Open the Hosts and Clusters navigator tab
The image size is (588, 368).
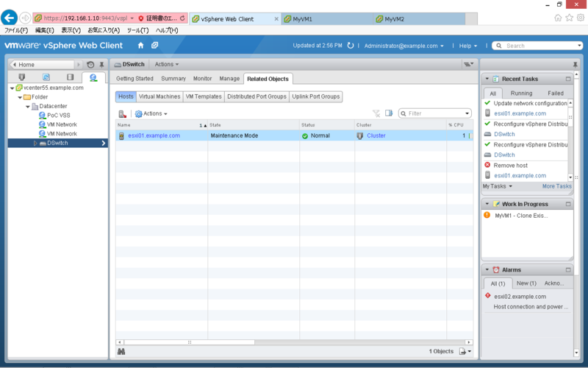pos(22,77)
